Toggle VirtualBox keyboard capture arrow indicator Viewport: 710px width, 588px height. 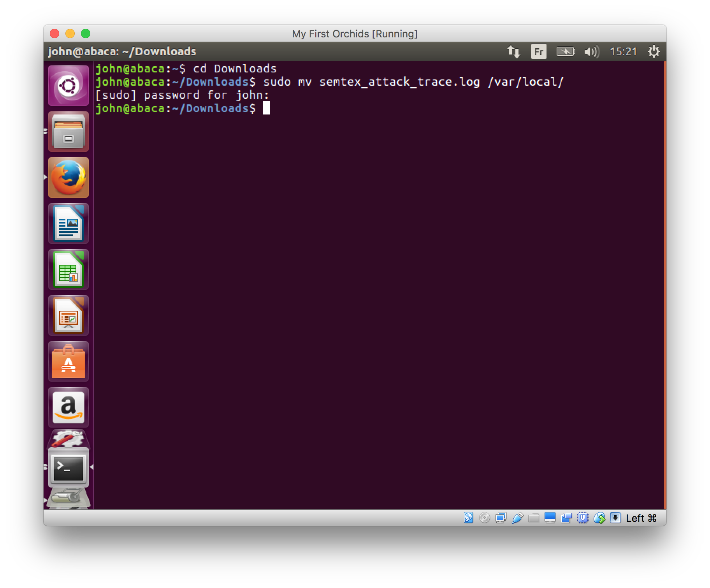(x=615, y=518)
